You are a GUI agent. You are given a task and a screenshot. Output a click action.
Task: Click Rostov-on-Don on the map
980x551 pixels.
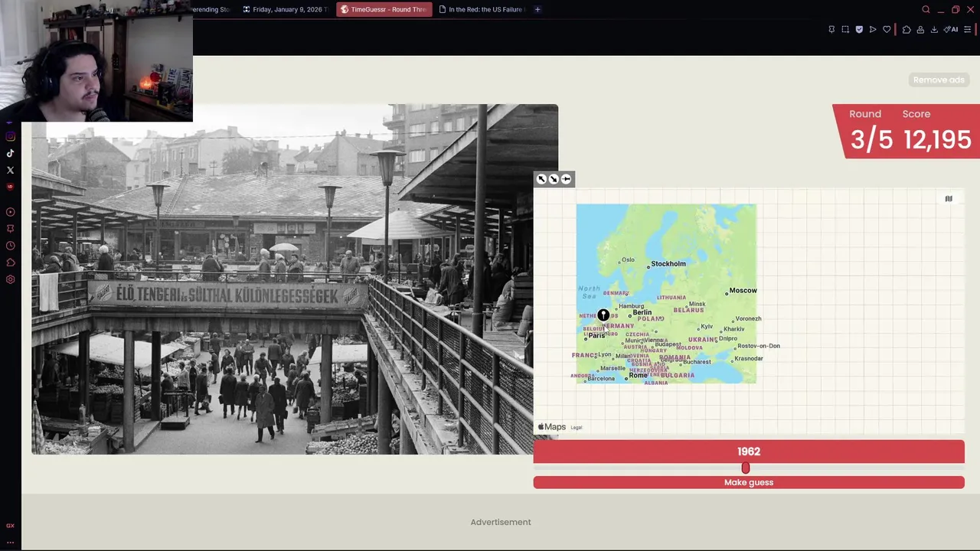coord(759,346)
